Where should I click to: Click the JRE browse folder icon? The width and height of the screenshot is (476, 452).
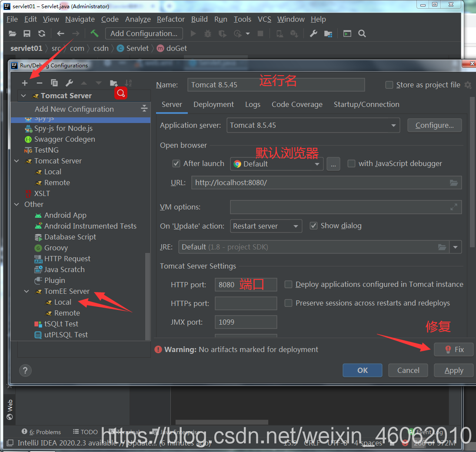click(442, 247)
